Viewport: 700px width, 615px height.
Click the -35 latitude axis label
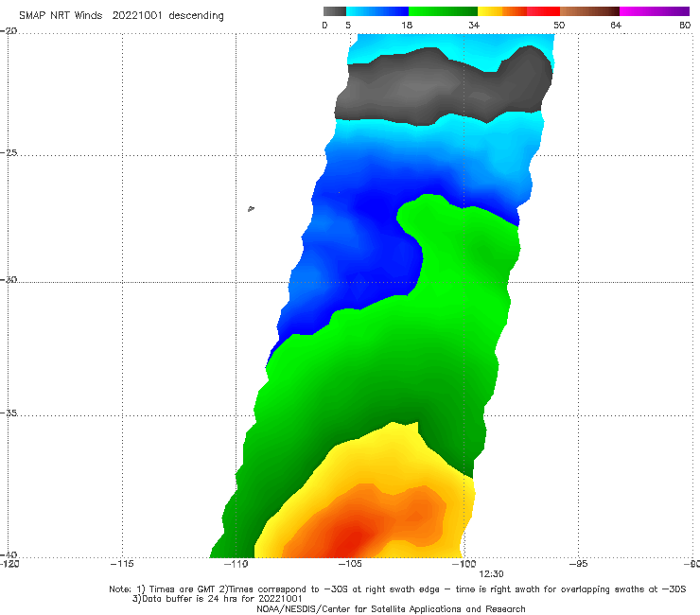click(x=9, y=413)
